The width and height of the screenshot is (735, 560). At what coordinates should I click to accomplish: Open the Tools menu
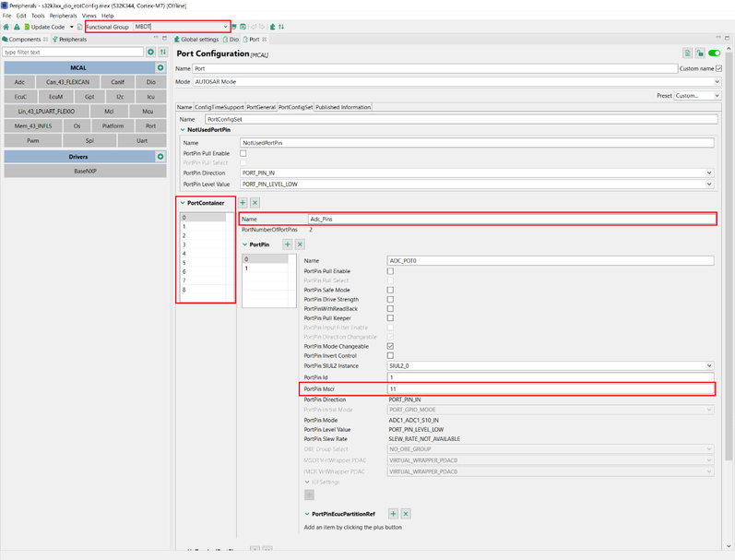point(38,16)
